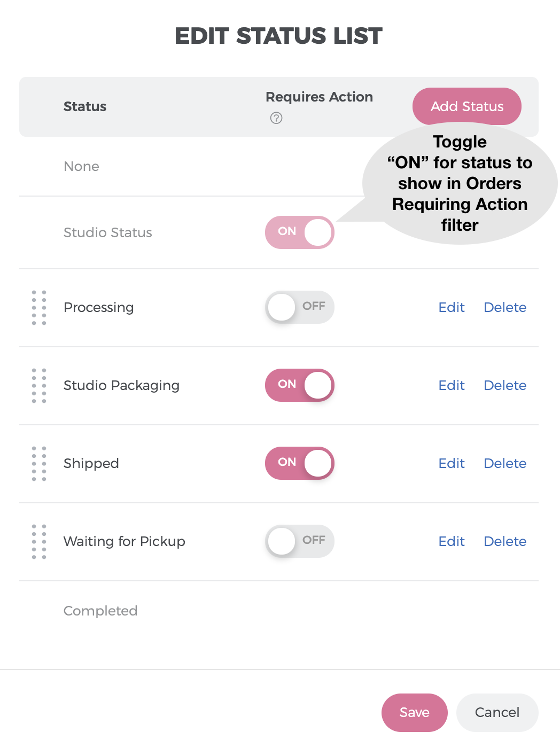560x748 pixels.
Task: Switch on Waiting for Pickup Requires Action
Action: click(300, 541)
